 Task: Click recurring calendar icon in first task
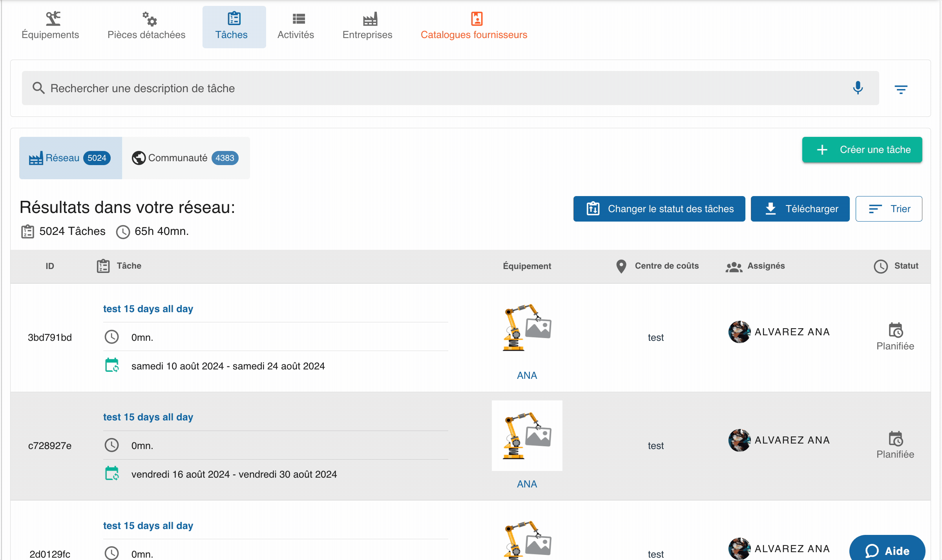tap(112, 365)
